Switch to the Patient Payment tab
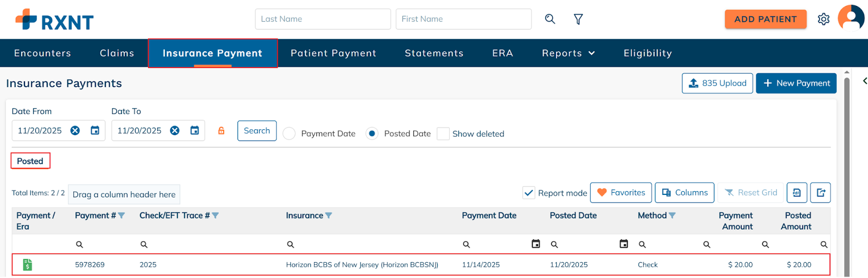This screenshot has width=868, height=278. click(333, 53)
